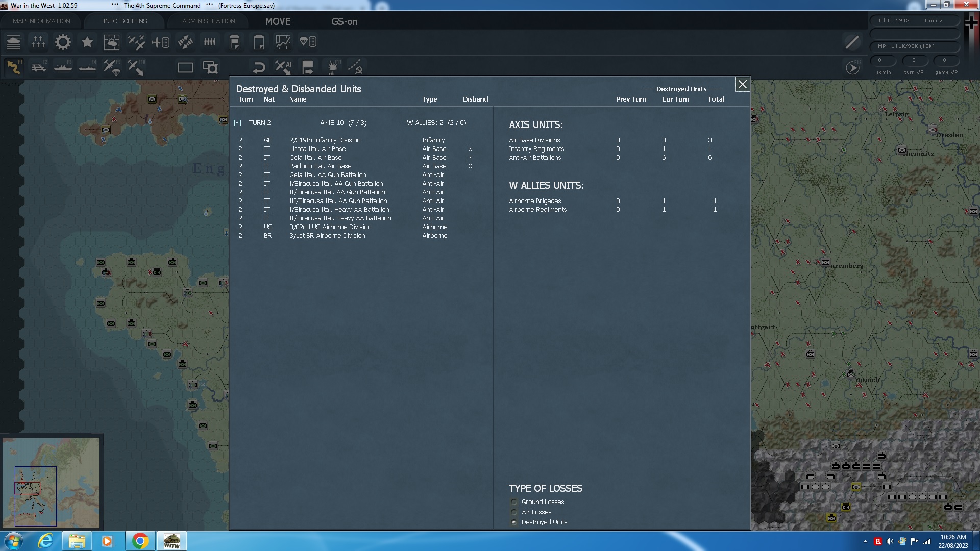Open the INFO SCREENS tab
Image resolution: width=980 pixels, height=551 pixels.
coord(125,21)
